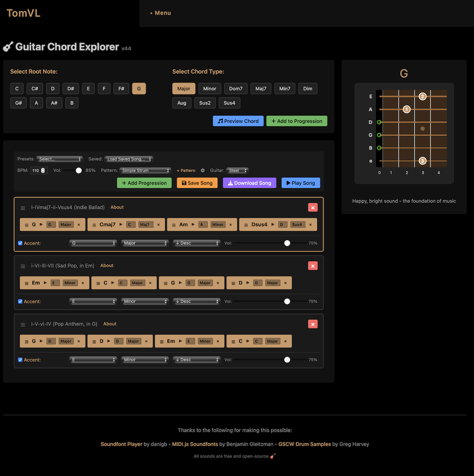Viewport: 474px width, 476px height.
Task: Click the download icon in Download Song
Action: pos(231,182)
